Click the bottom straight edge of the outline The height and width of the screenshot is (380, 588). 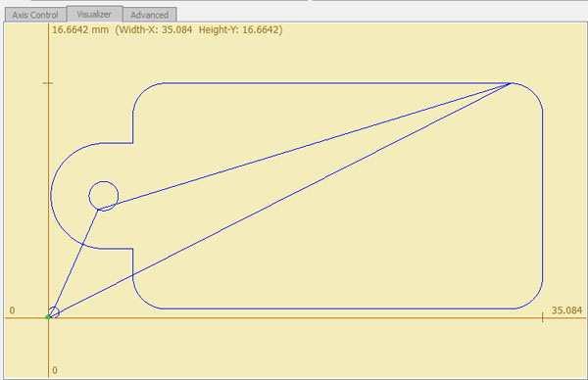point(337,309)
